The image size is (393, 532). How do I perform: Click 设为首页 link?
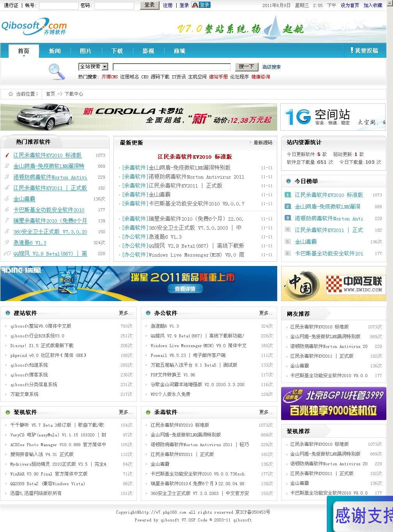350,5
